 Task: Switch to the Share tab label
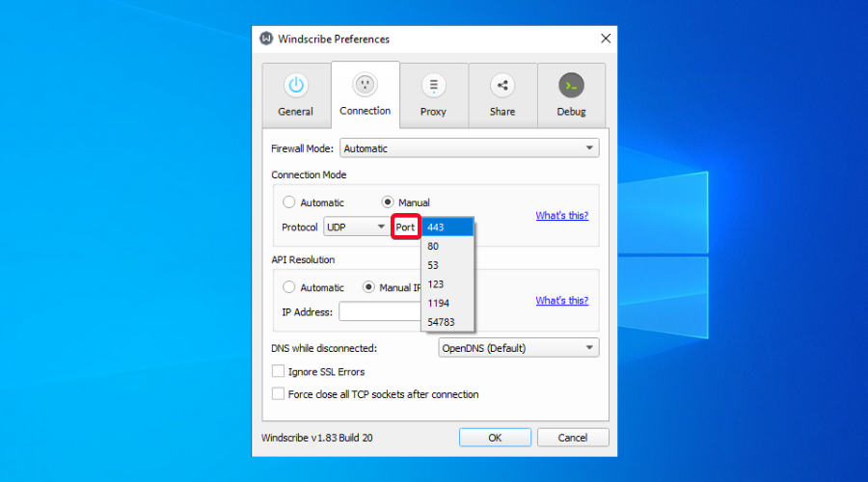coord(502,112)
